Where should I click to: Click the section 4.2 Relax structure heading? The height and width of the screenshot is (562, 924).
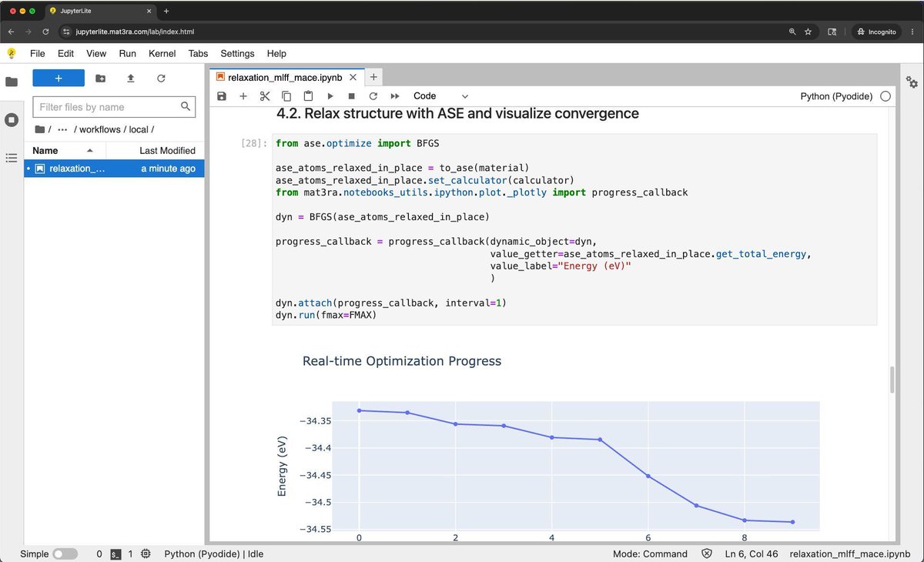click(x=457, y=113)
